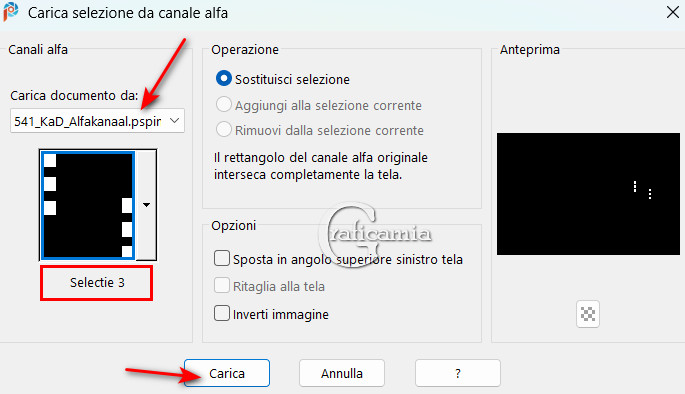685x394 pixels.
Task: Choose Aggiungi alla selezione corrente option
Action: point(224,105)
